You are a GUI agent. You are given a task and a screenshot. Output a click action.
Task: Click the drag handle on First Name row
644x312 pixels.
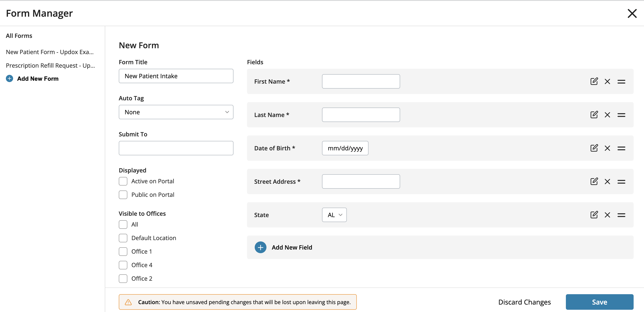[x=621, y=81]
